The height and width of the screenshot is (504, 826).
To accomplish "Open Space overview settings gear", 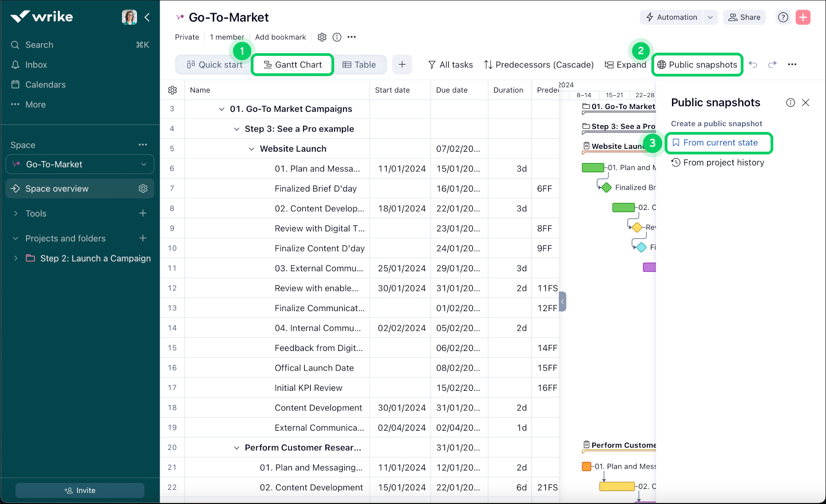I will tap(143, 189).
